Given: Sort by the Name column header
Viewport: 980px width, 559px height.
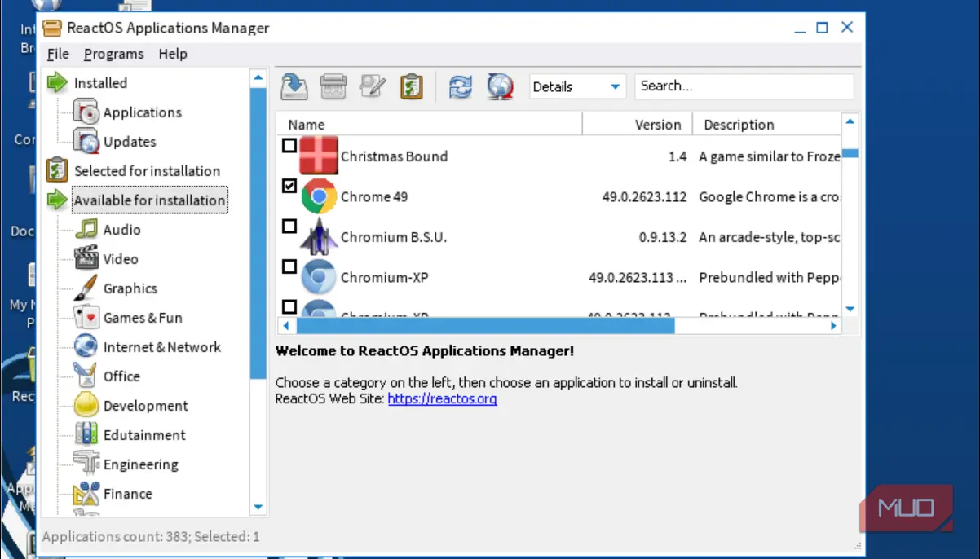Looking at the screenshot, I should pyautogui.click(x=430, y=125).
